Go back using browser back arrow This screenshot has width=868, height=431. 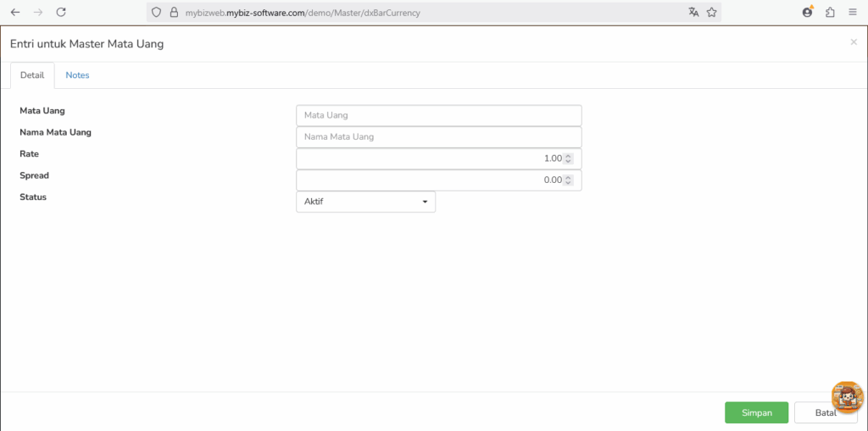click(15, 12)
